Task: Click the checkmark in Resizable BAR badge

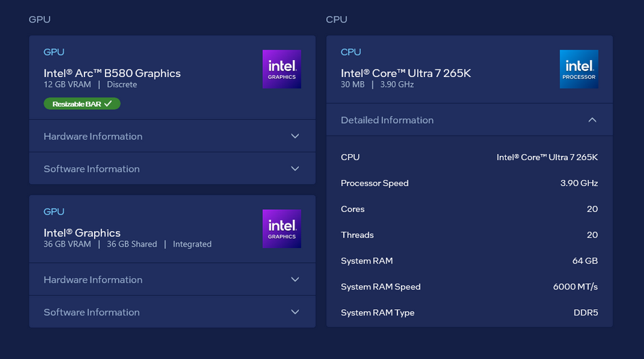Action: [x=108, y=104]
